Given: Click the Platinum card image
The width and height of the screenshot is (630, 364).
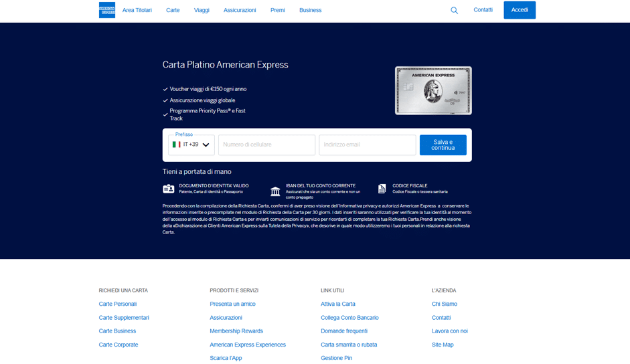Looking at the screenshot, I should pyautogui.click(x=433, y=90).
